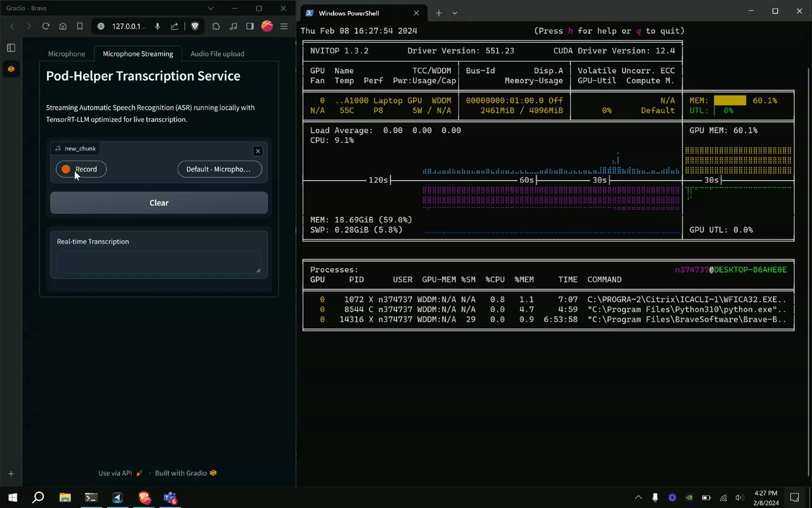Go to Brave home page
This screenshot has width=812, height=508.
click(x=63, y=27)
